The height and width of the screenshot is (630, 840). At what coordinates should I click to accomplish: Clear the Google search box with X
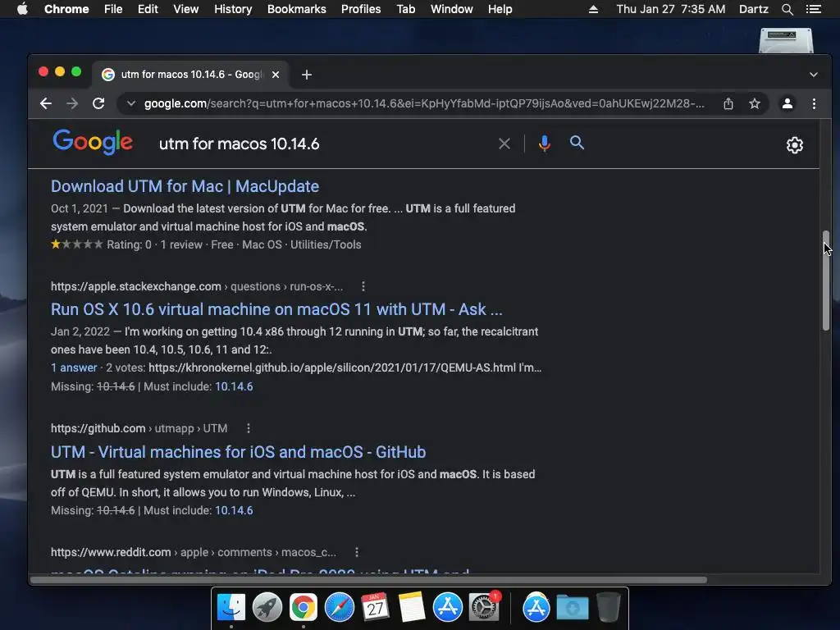pos(504,144)
